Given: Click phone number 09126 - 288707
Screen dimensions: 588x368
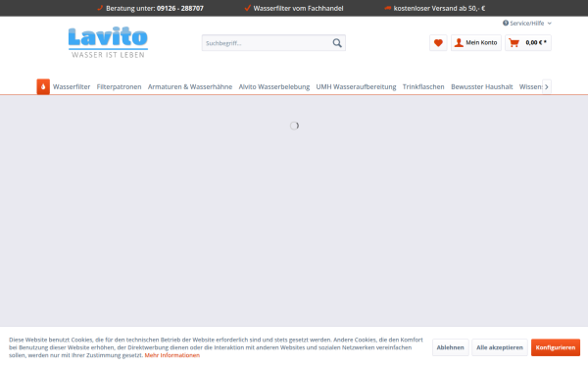Looking at the screenshot, I should [180, 8].
